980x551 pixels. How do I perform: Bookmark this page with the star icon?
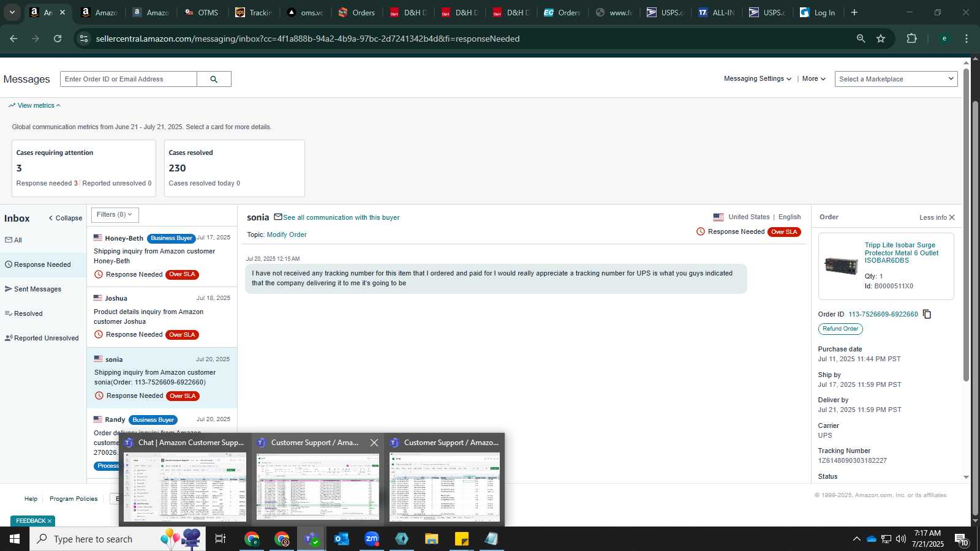881,39
